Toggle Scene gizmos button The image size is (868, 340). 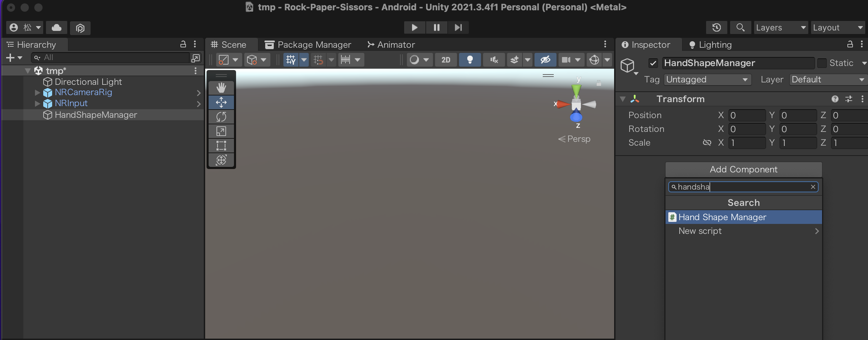coord(594,60)
